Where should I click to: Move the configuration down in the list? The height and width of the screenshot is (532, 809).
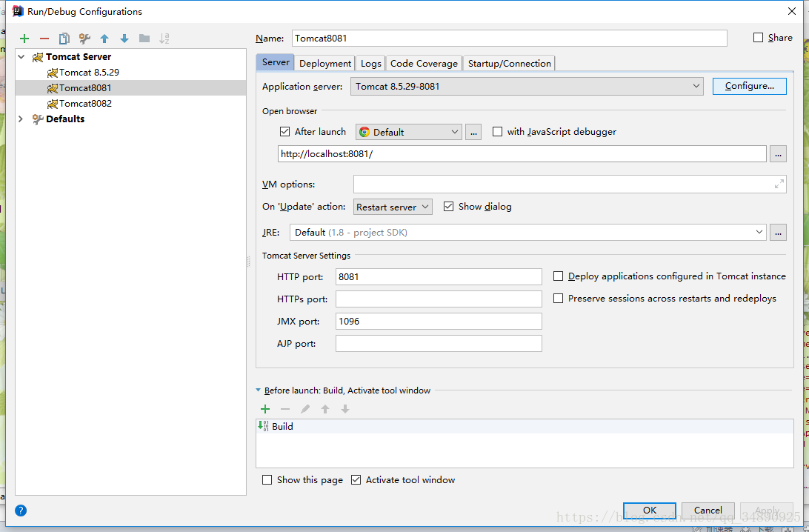pyautogui.click(x=124, y=39)
